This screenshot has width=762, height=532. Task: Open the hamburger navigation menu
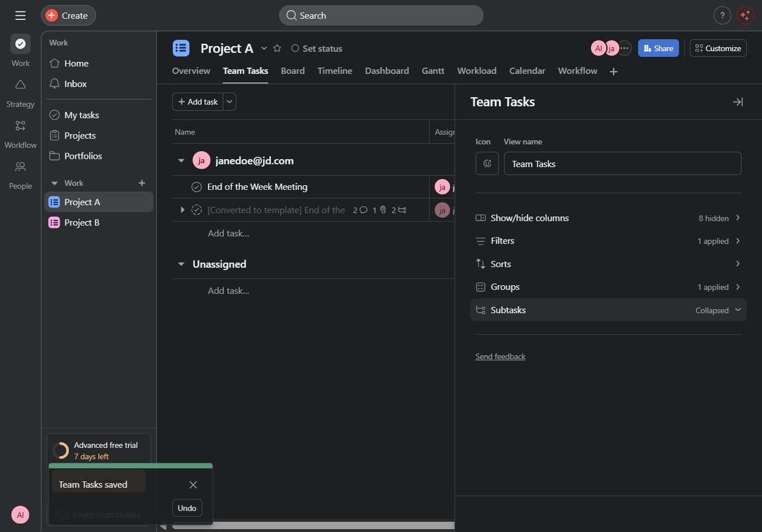pyautogui.click(x=20, y=15)
